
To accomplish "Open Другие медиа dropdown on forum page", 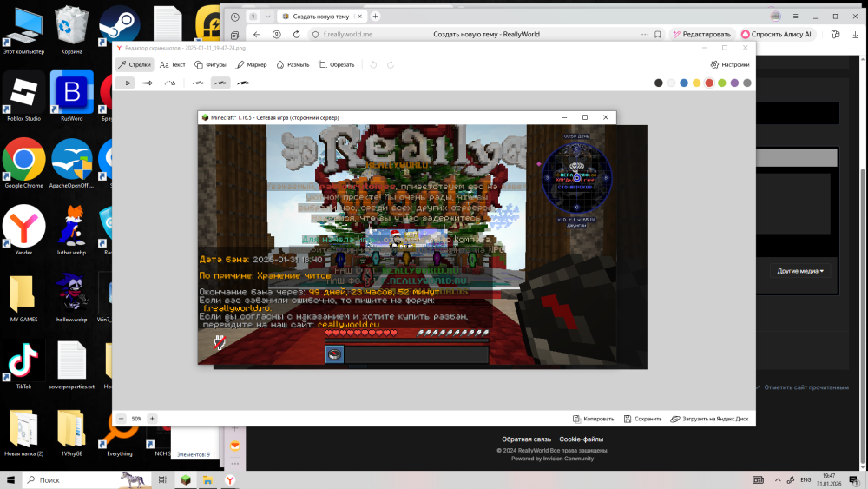I will point(800,271).
